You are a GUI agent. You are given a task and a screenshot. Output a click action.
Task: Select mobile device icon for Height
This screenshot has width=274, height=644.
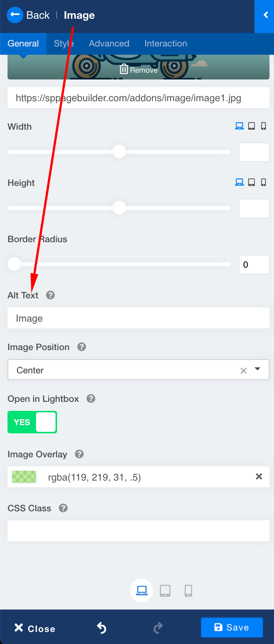263,183
